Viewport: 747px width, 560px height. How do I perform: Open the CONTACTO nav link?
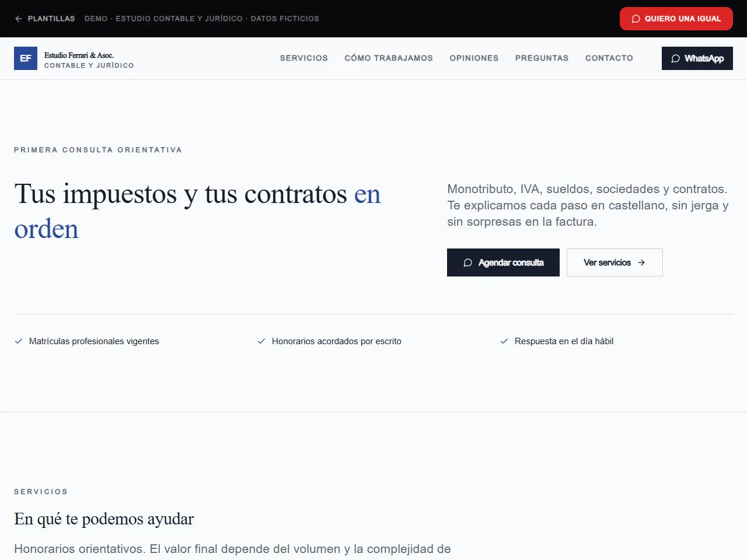coord(609,58)
